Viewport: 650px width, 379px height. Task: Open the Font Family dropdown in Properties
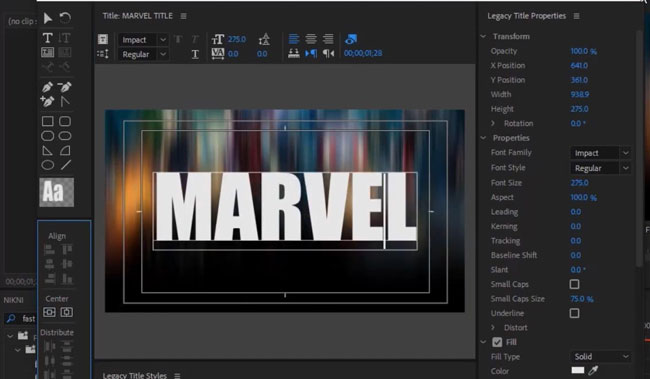point(600,153)
